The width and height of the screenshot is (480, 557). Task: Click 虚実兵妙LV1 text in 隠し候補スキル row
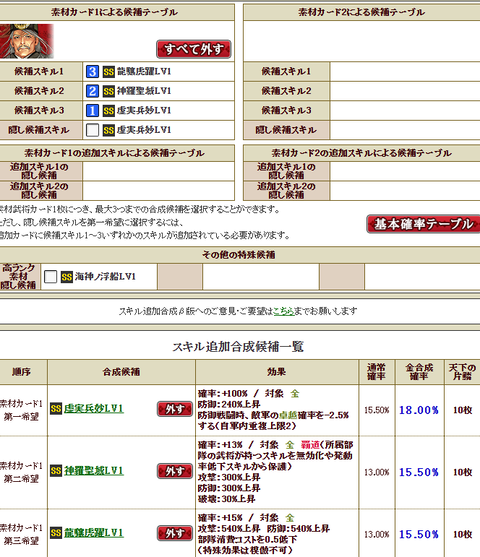tap(144, 130)
